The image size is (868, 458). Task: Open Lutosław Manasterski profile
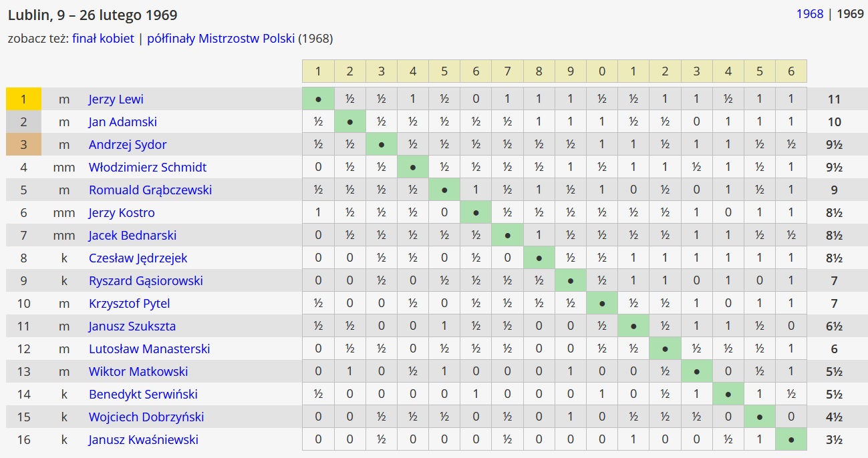(x=150, y=349)
